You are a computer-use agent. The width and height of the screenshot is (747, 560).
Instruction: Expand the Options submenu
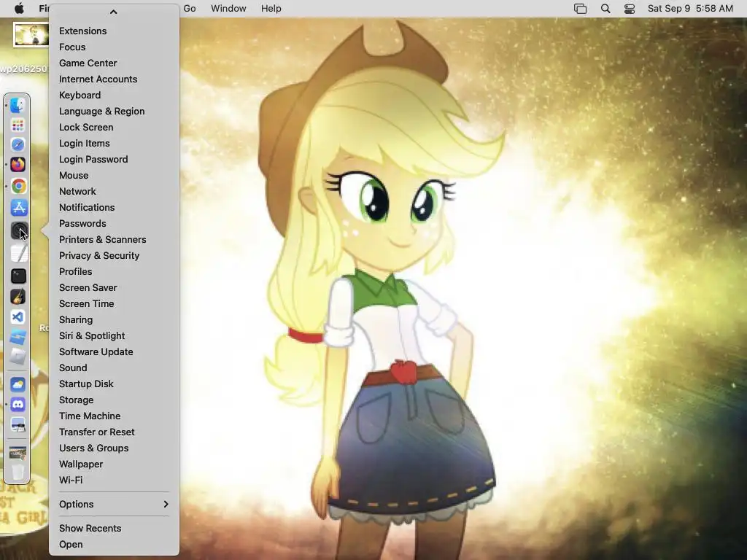pyautogui.click(x=114, y=505)
